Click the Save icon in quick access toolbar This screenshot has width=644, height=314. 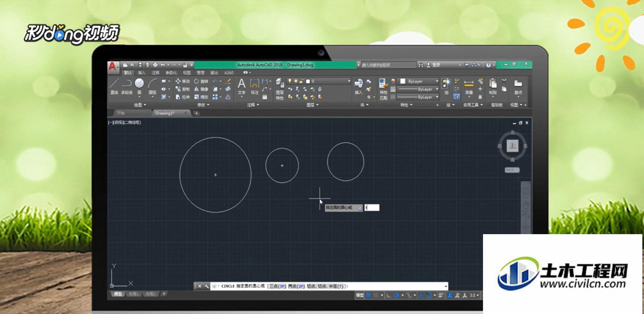(140, 65)
